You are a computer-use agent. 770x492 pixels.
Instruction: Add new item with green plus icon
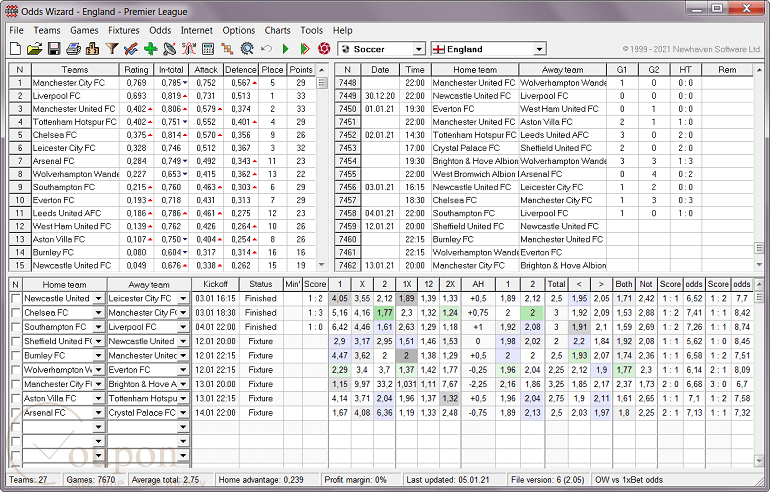point(150,49)
